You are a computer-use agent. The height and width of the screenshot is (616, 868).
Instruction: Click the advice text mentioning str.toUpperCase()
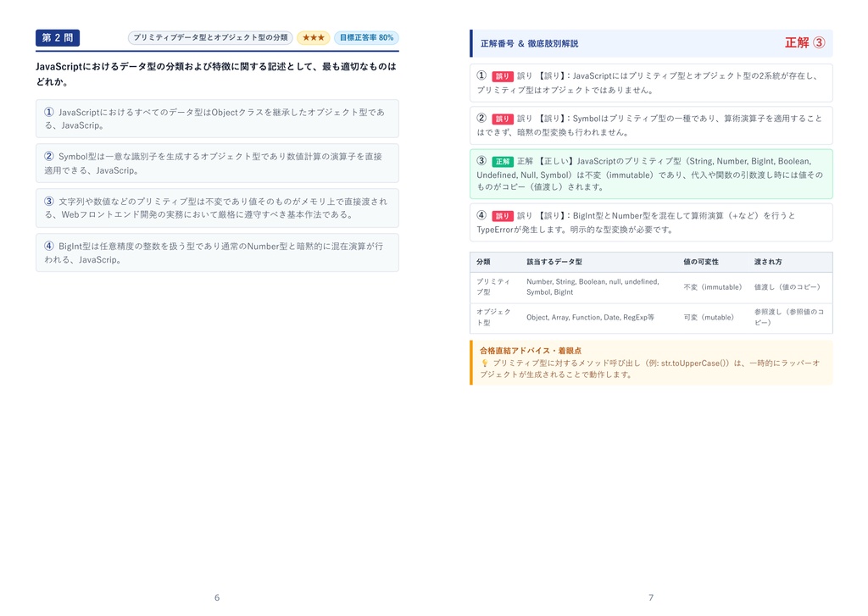click(x=650, y=369)
